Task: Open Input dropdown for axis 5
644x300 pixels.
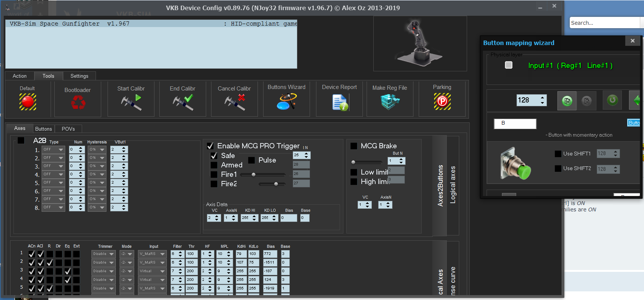Action: pos(152,288)
